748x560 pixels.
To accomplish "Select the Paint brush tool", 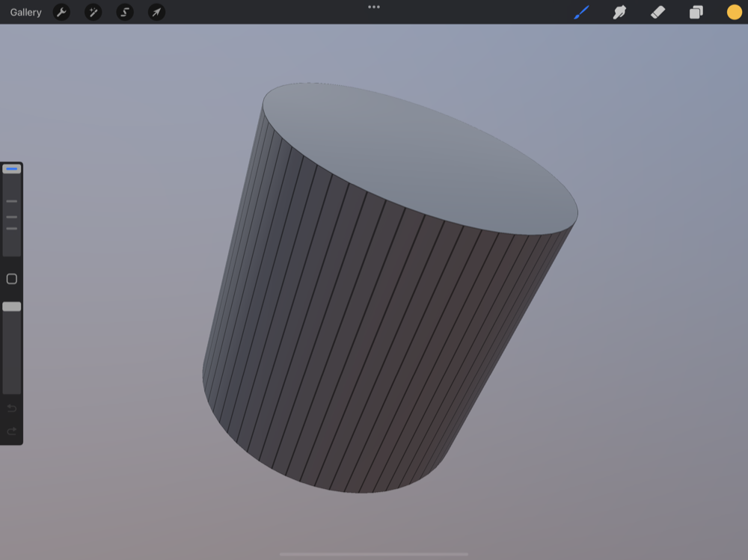I will coord(581,13).
